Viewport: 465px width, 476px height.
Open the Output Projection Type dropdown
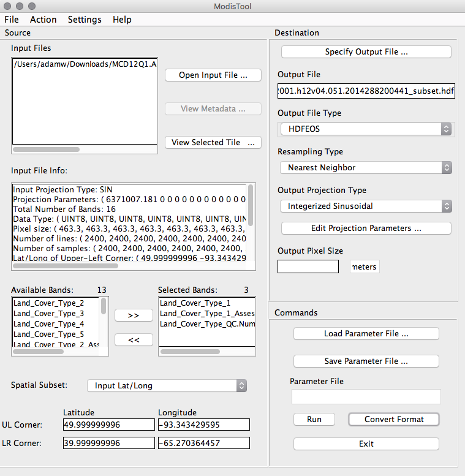366,206
